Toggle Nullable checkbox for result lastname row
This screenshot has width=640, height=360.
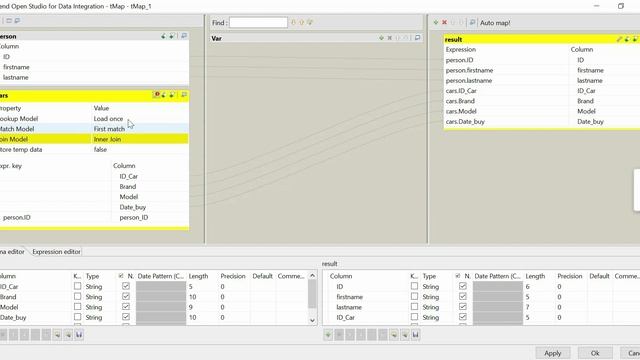(x=462, y=307)
